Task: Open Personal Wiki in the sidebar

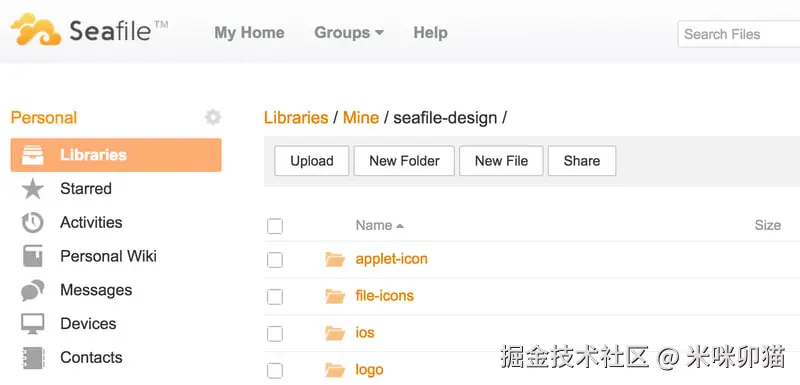Action: pyautogui.click(x=108, y=256)
